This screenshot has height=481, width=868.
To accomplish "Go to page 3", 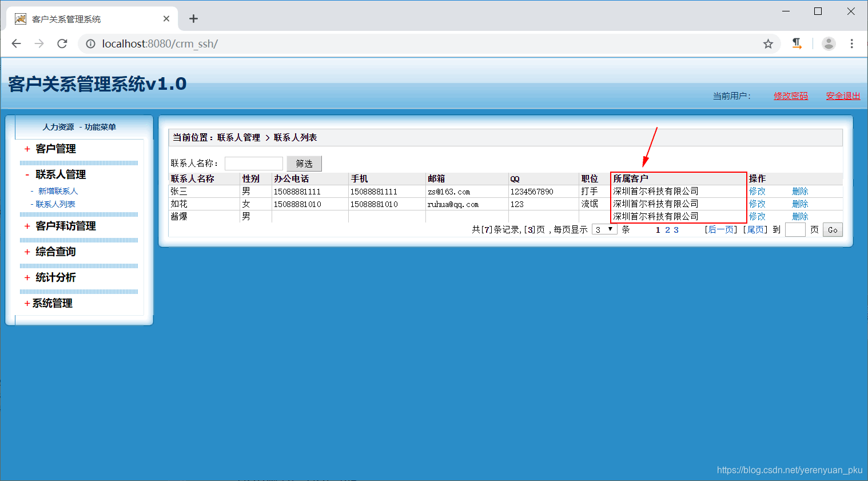I will pos(676,230).
